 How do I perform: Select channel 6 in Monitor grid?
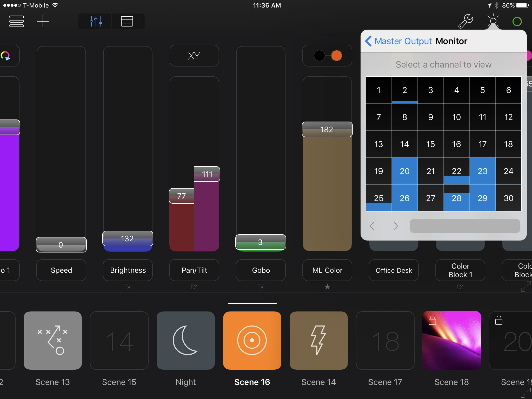click(x=509, y=90)
